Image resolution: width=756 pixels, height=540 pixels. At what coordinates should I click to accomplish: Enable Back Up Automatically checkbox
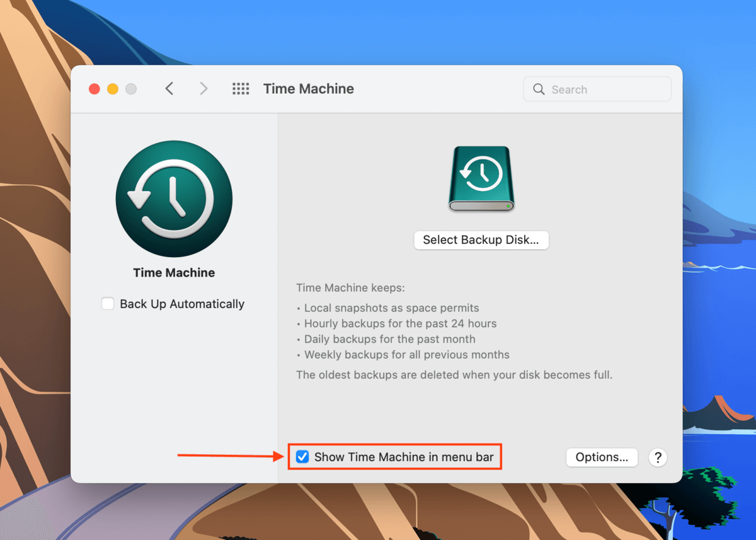coord(108,304)
